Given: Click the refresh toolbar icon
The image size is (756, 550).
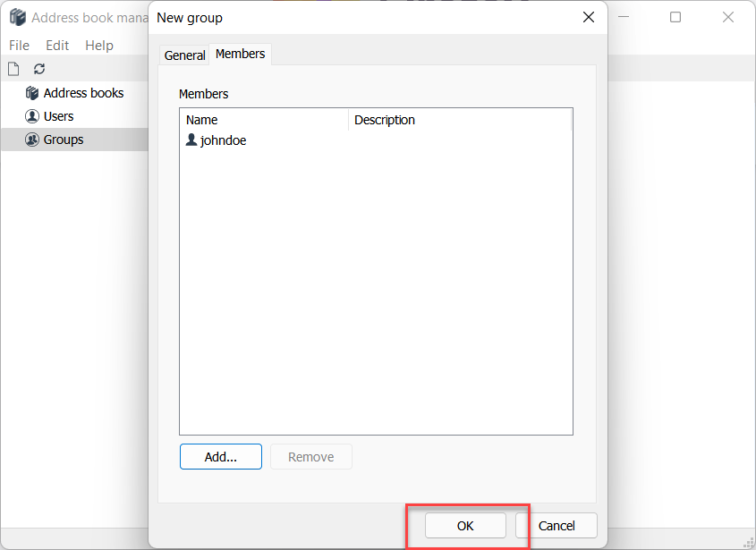Looking at the screenshot, I should pyautogui.click(x=39, y=69).
